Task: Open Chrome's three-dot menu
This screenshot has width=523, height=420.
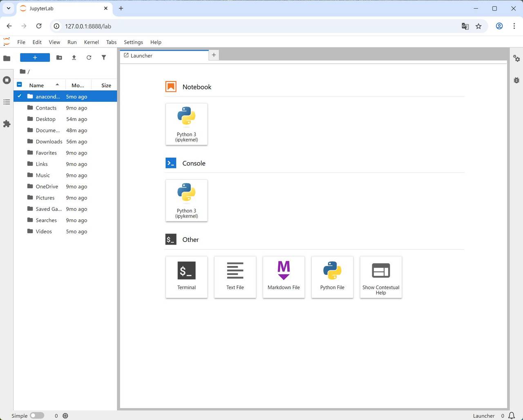Action: [514, 26]
